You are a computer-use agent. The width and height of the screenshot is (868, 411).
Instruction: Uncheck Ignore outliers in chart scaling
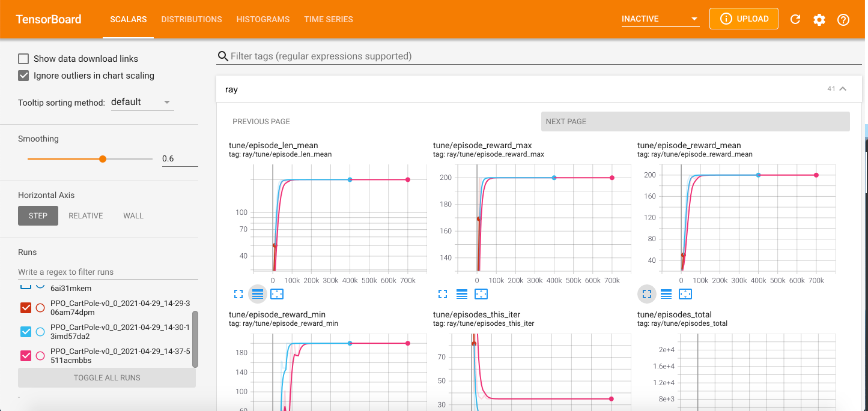(23, 76)
